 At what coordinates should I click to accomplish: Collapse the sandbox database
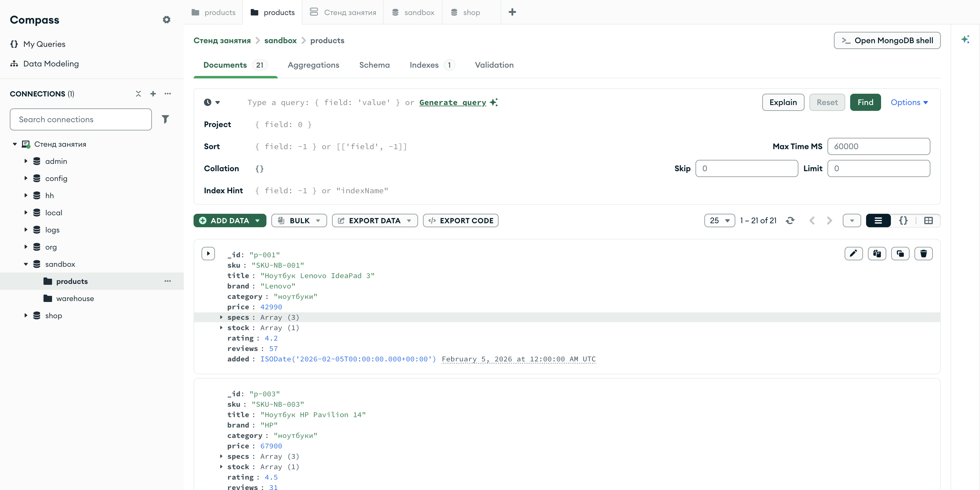[25, 264]
